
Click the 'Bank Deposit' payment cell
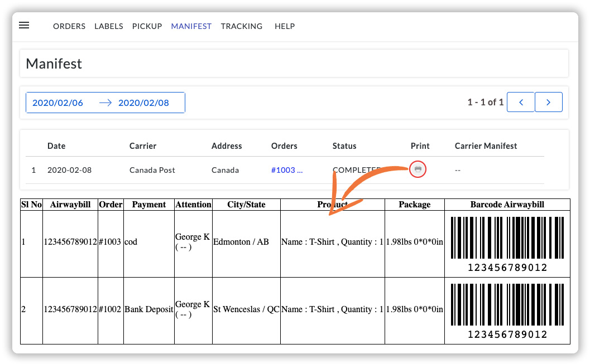coord(149,310)
